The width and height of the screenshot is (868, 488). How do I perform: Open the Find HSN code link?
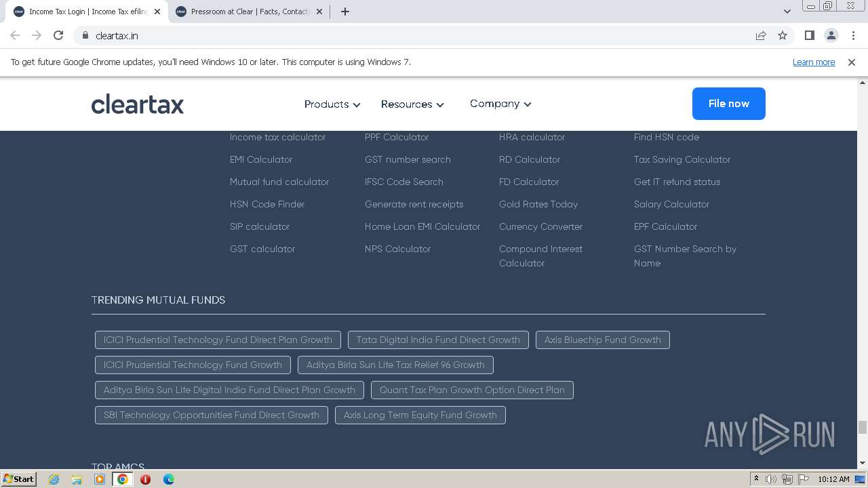point(667,137)
